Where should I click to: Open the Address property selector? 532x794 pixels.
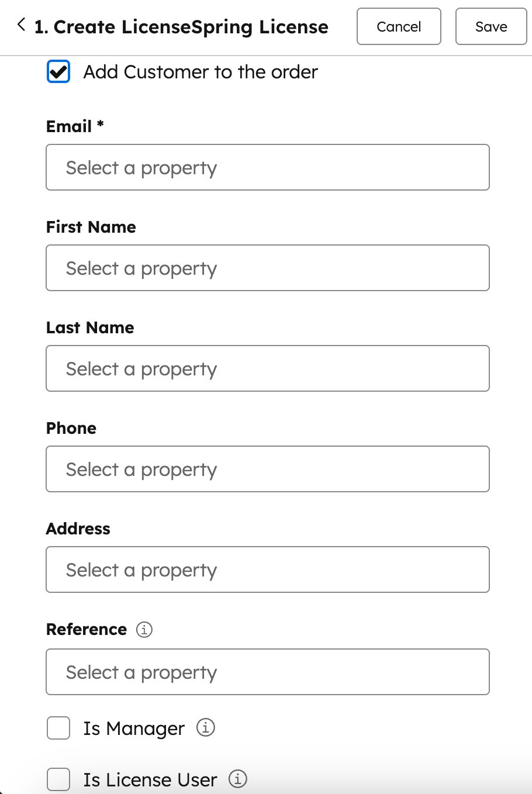click(x=268, y=569)
